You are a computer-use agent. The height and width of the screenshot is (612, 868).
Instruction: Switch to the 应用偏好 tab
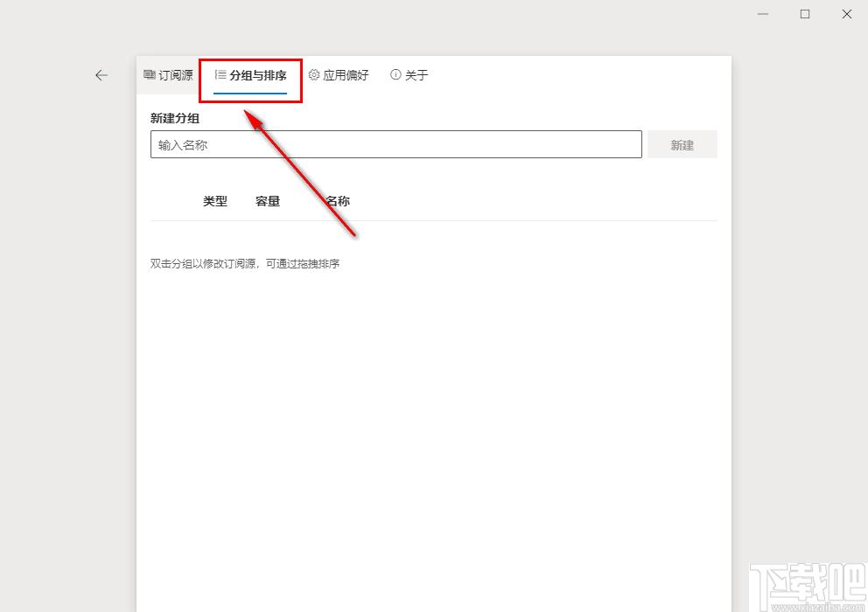point(339,75)
